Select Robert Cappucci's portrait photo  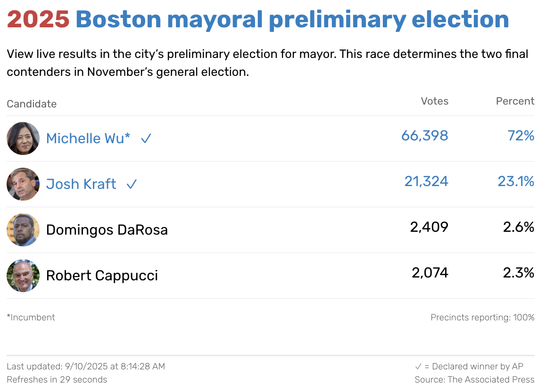[x=23, y=276]
